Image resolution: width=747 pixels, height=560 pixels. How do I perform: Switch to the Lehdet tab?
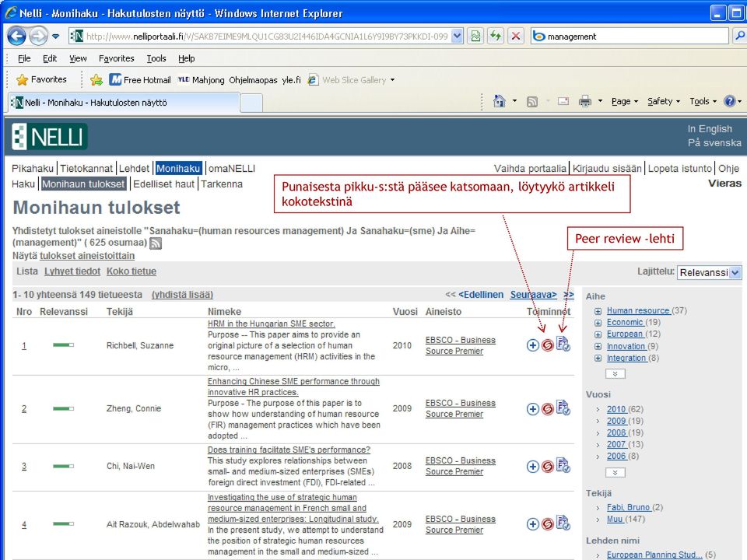(134, 169)
